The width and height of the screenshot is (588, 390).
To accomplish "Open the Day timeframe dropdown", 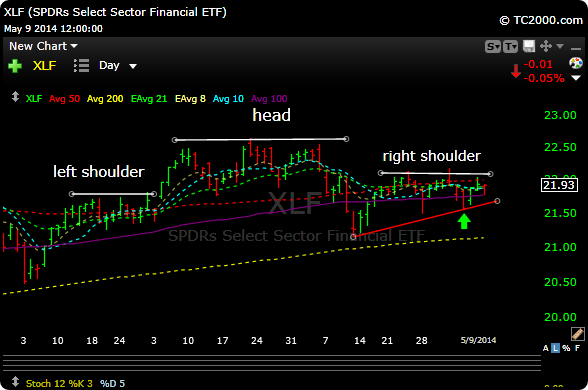I will [x=117, y=66].
